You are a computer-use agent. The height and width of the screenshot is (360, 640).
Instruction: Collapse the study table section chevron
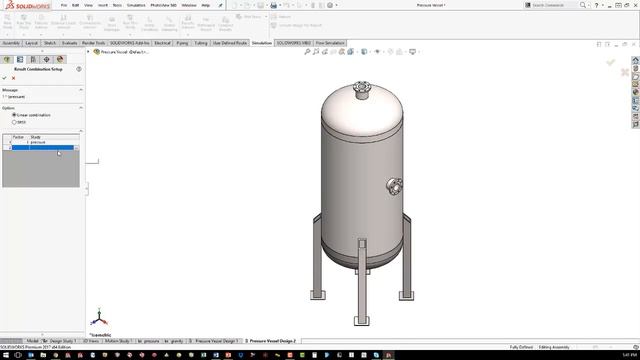pyautogui.click(x=81, y=131)
